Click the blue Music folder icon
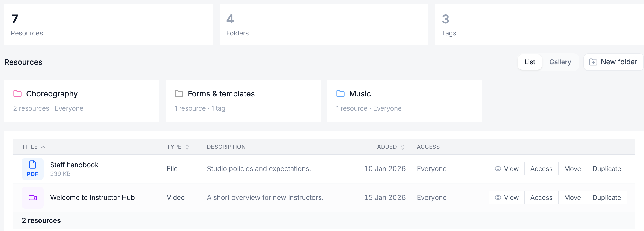This screenshot has width=644, height=231. (x=341, y=94)
